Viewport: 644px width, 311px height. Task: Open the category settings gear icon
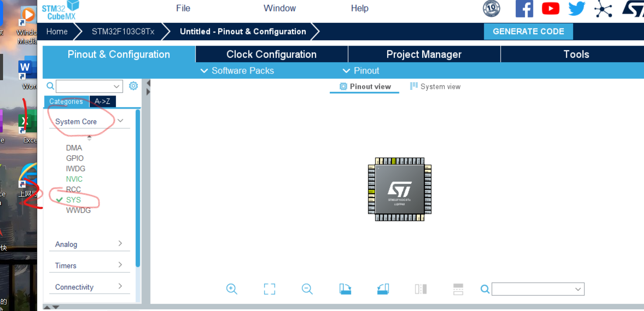[x=133, y=86]
